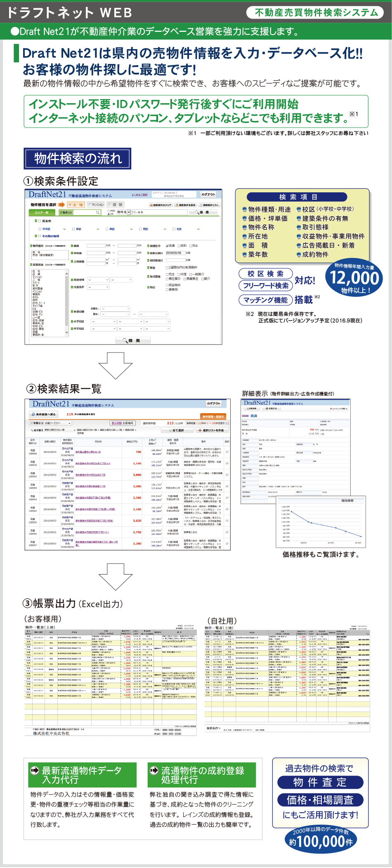The image size is (392, 868).
Task: Toggle selection checkbox for row 108968
Action: pos(227,452)
